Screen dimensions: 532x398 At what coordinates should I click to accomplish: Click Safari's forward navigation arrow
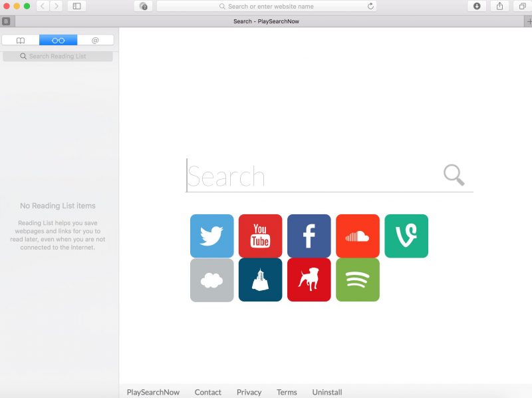[56, 6]
